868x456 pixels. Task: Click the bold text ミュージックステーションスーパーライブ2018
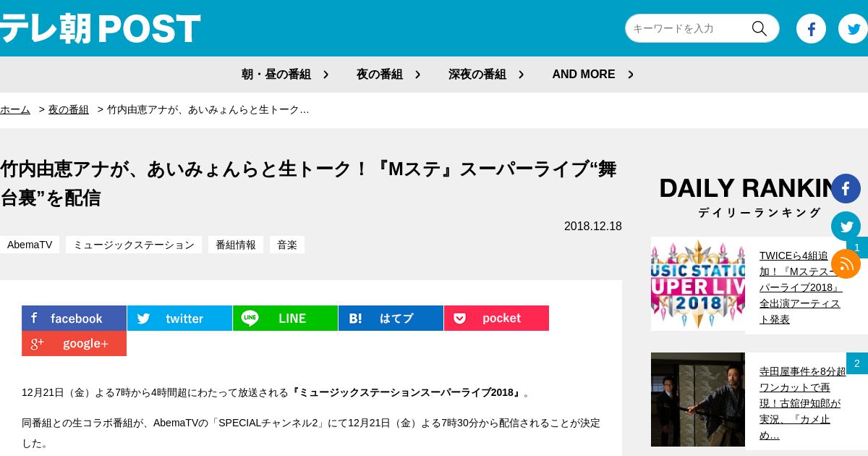coord(407,392)
